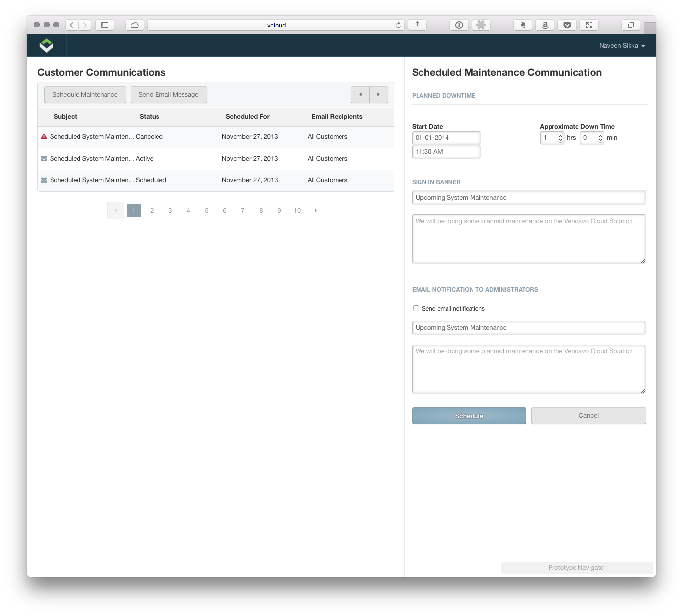Enable Send email notifications checkbox

(416, 308)
